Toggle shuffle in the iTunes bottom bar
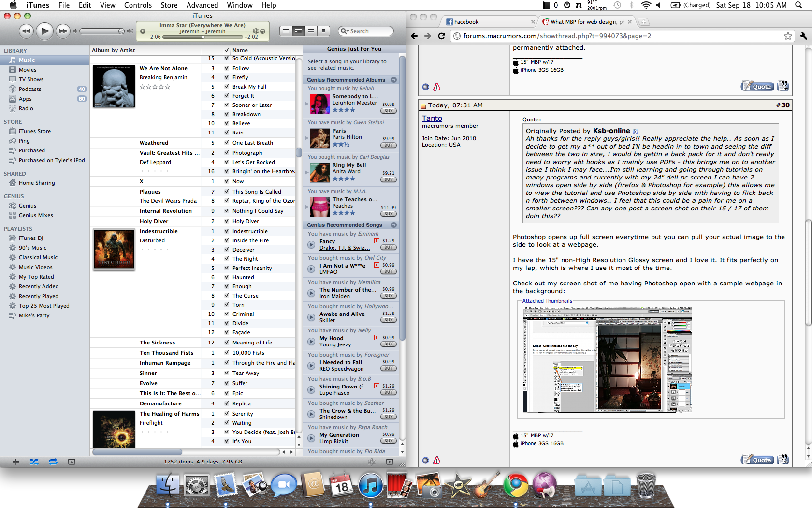The image size is (812, 508). pos(34,462)
